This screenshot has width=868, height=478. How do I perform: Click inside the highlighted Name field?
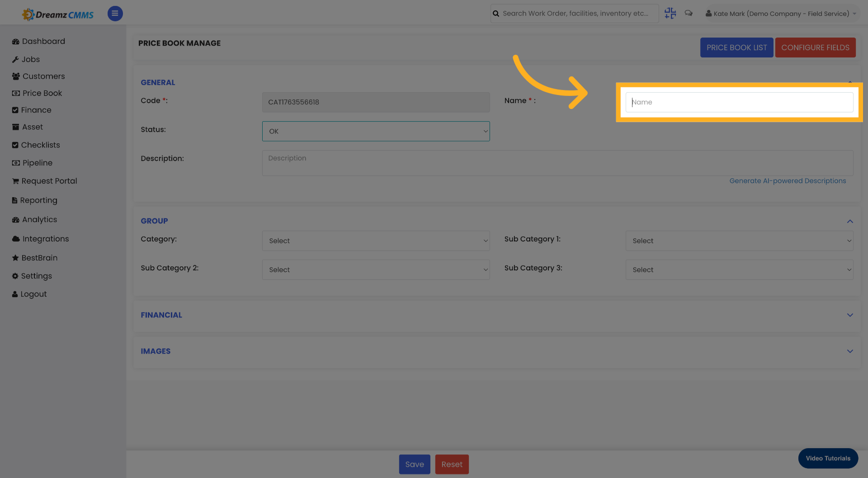[739, 102]
